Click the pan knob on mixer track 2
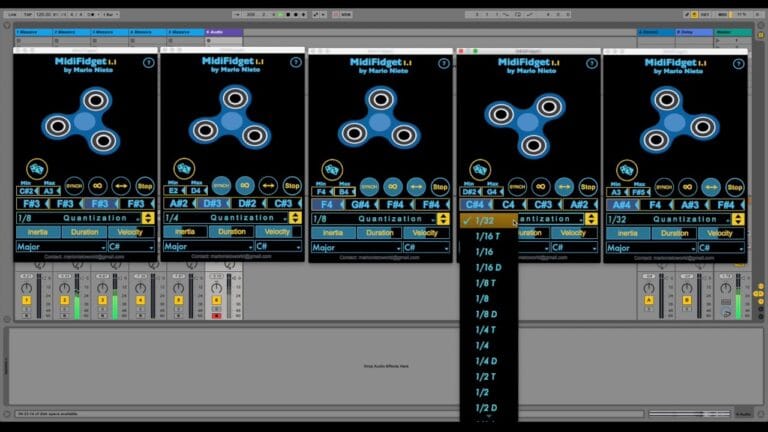This screenshot has height=432, width=768. (65, 288)
